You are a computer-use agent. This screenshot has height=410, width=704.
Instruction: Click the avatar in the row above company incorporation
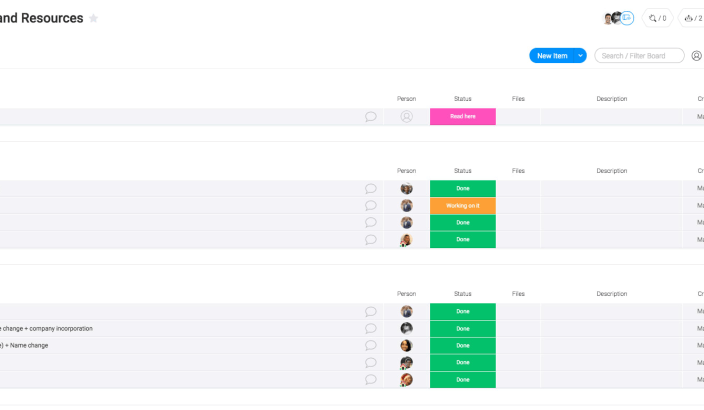[x=406, y=312]
